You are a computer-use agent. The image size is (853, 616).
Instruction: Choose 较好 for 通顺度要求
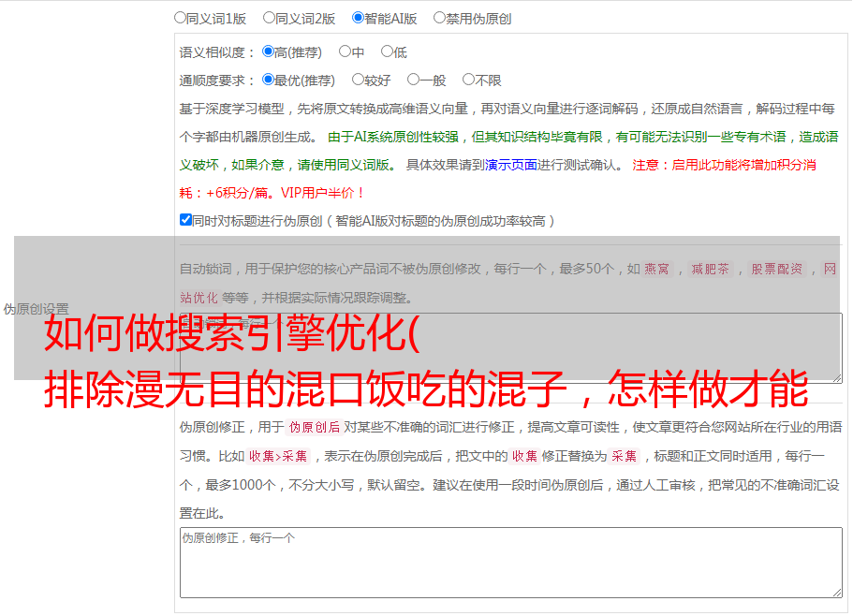coord(358,81)
